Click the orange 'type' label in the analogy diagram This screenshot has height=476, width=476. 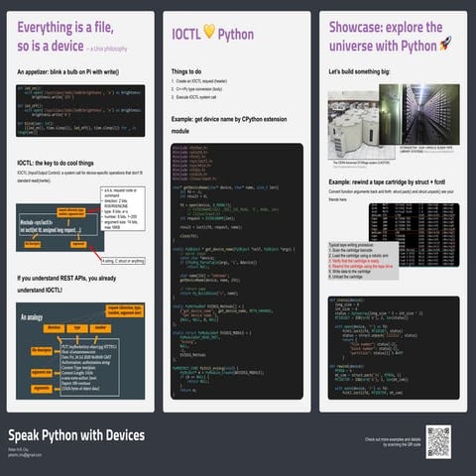point(77,328)
